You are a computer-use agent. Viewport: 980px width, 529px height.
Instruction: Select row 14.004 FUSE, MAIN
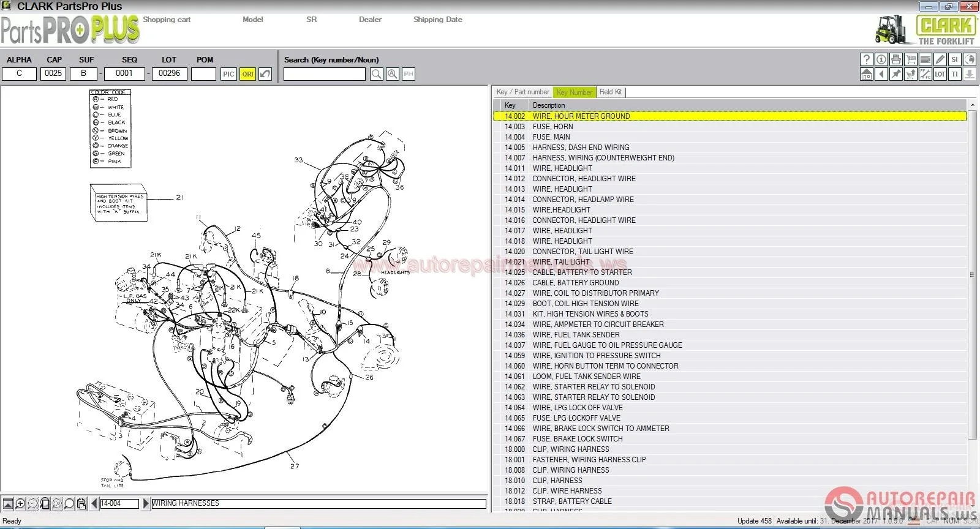tap(730, 137)
